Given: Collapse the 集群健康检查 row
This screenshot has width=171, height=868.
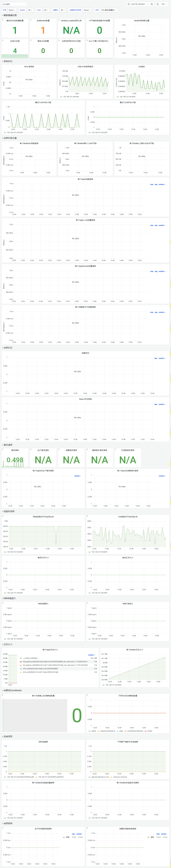Looking at the screenshot, I should 9,15.
